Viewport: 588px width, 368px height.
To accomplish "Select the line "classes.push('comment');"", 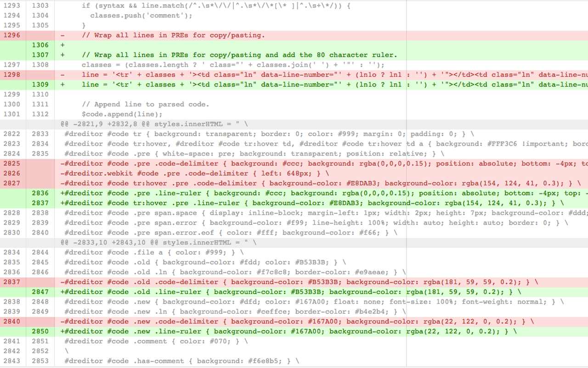I will [x=141, y=15].
